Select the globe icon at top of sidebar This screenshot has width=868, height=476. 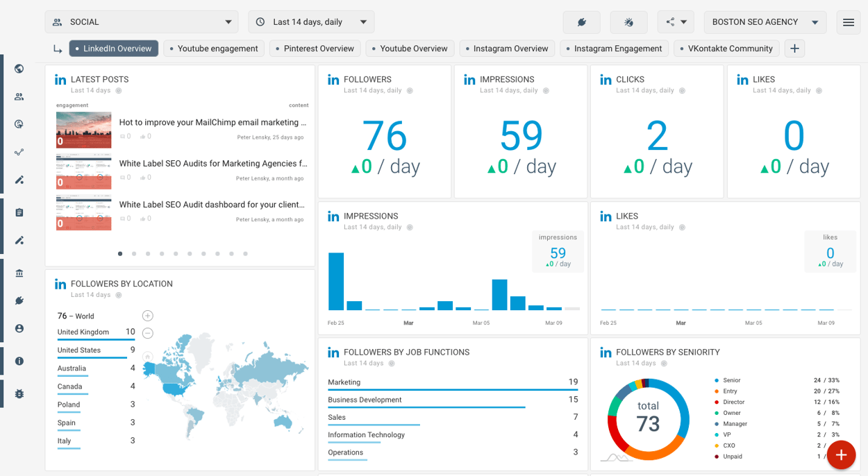coord(18,69)
